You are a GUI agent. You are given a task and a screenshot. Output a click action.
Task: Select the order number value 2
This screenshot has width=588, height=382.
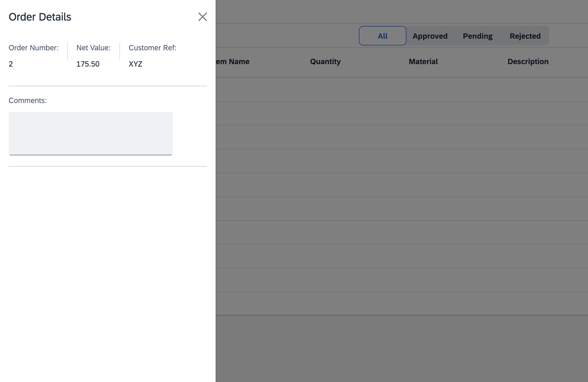pyautogui.click(x=11, y=64)
